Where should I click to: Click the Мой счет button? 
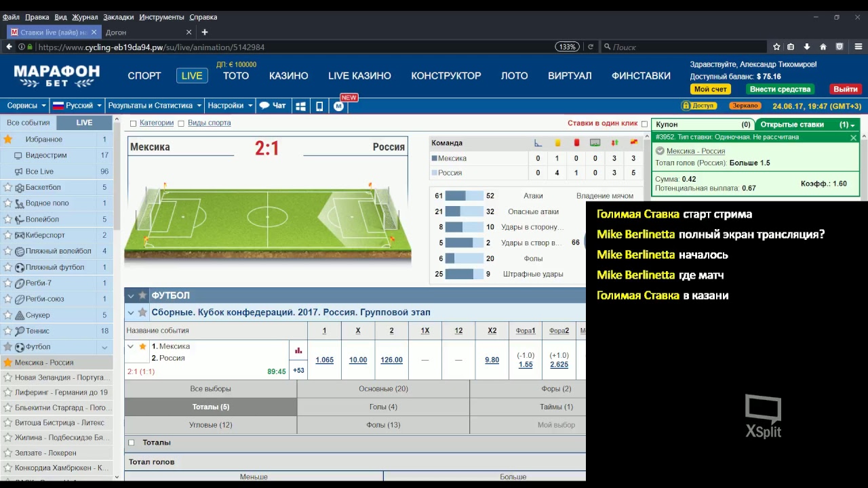(x=710, y=89)
